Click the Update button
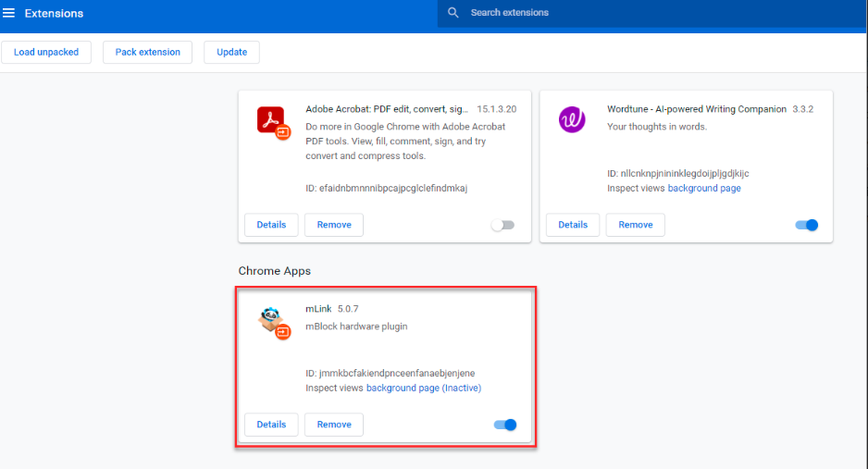The image size is (868, 469). click(x=231, y=52)
